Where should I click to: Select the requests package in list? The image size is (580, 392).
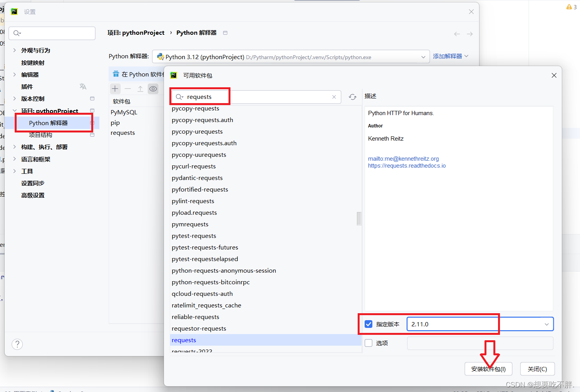(x=266, y=340)
